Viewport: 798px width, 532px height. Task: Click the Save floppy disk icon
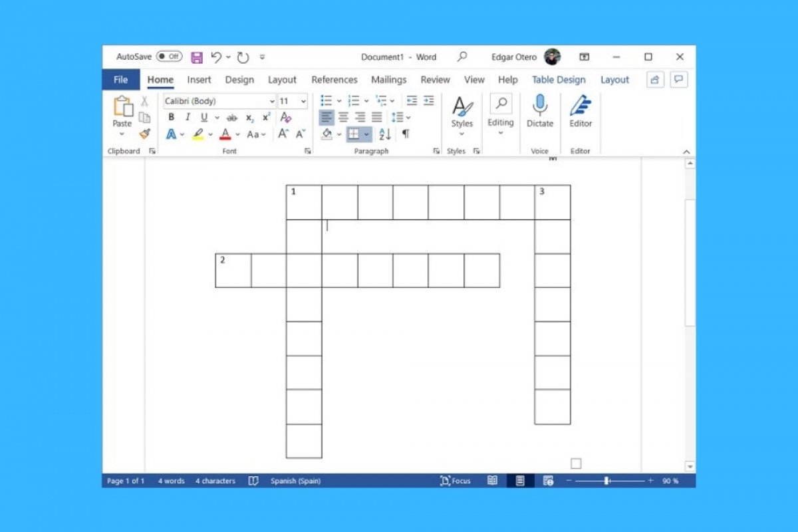(x=197, y=57)
